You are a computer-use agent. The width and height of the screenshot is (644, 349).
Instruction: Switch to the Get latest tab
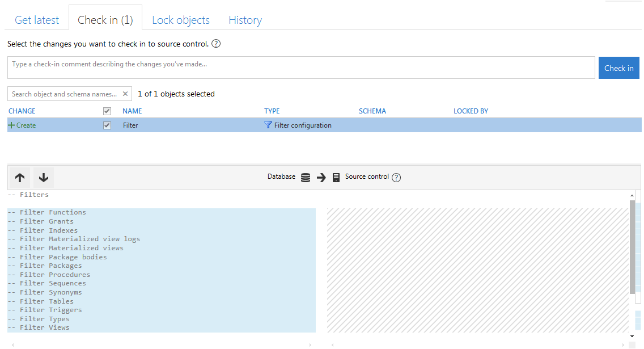click(x=37, y=20)
